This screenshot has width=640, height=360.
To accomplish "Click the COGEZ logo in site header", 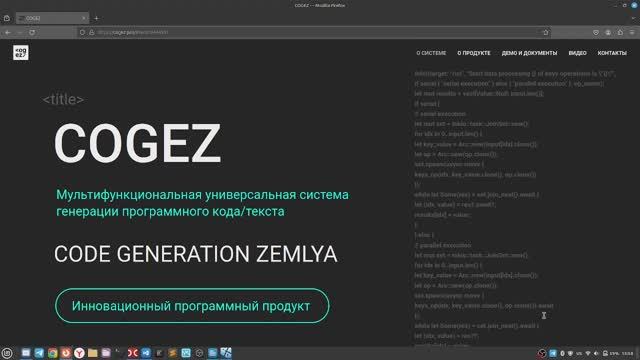I will click(x=20, y=53).
